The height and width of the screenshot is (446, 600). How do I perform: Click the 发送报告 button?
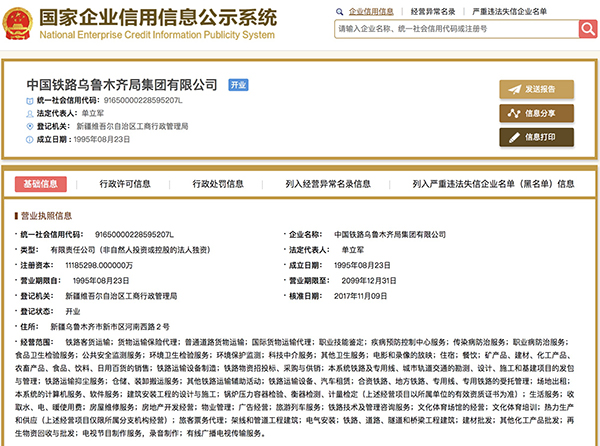click(x=536, y=90)
